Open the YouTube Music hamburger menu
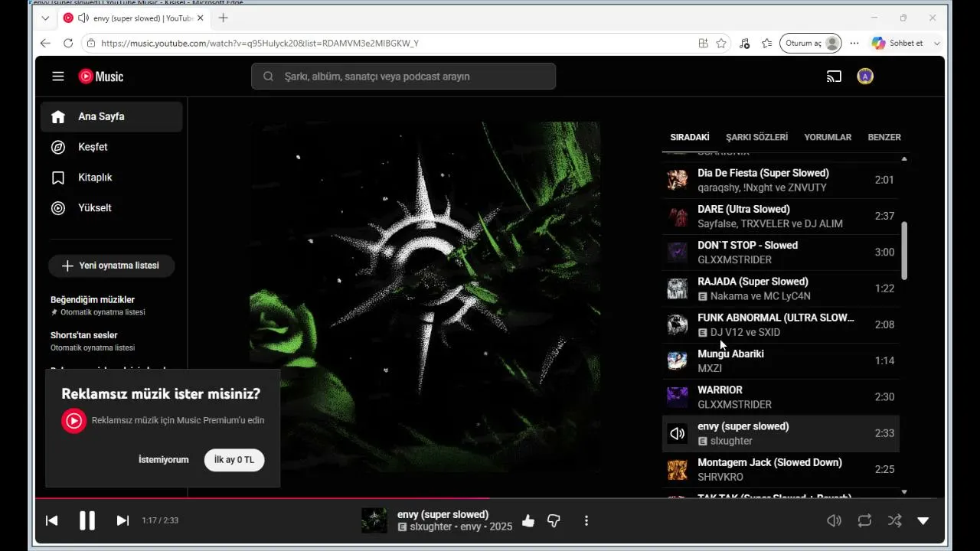The width and height of the screenshot is (980, 551). [58, 77]
